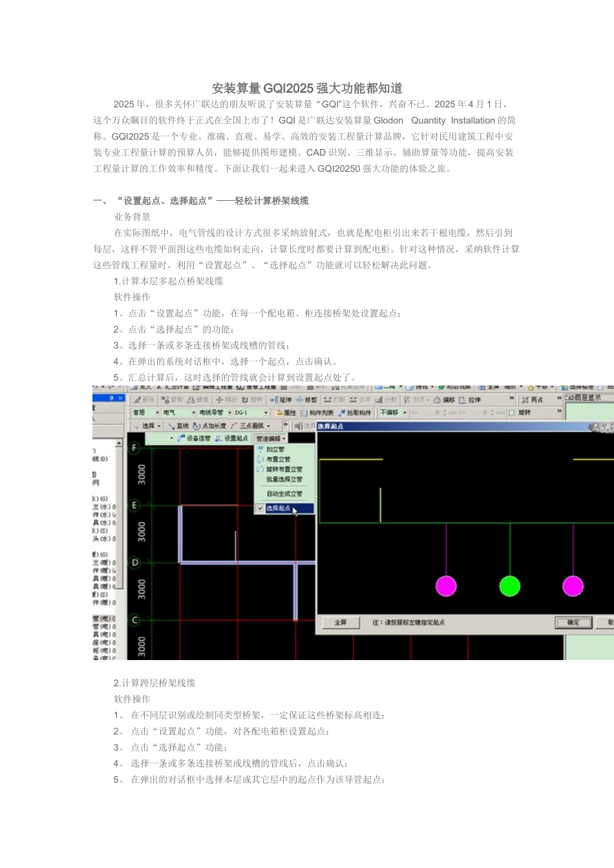614x868 pixels.
Task: Click axis label E marker
Action: (x=134, y=505)
